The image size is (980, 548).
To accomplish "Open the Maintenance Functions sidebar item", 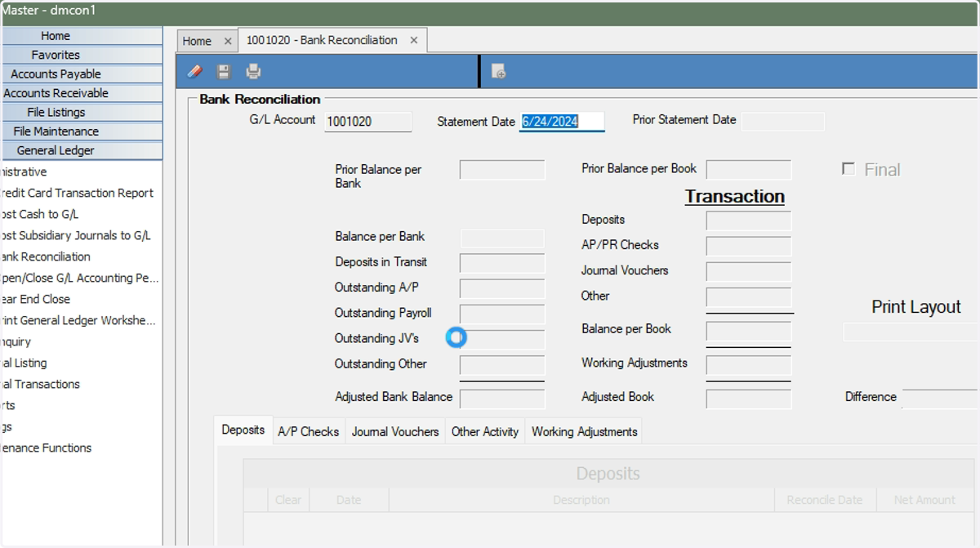I will click(47, 448).
